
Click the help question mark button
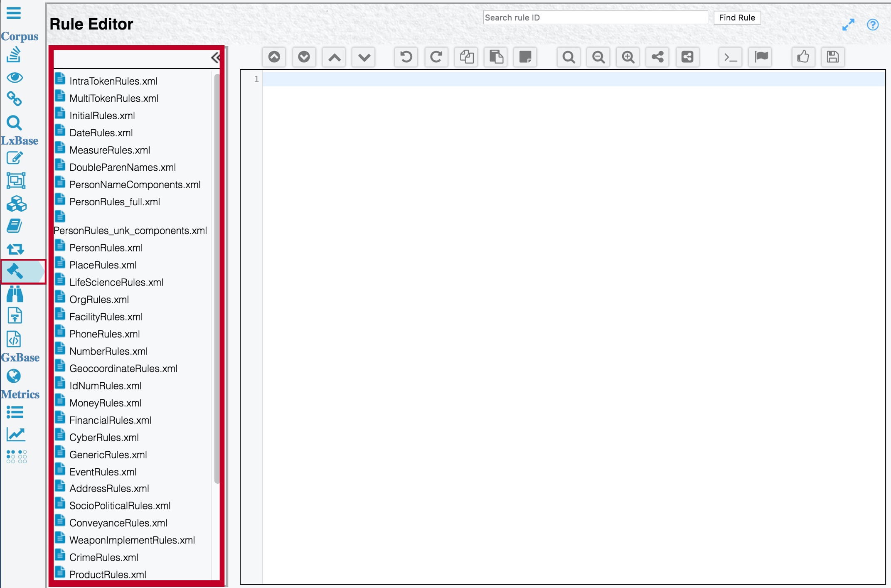pyautogui.click(x=873, y=24)
